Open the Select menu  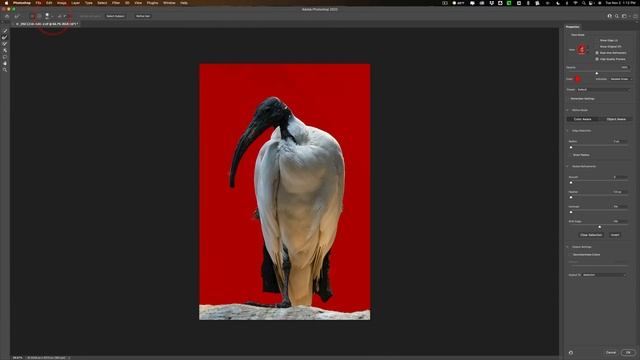pos(102,3)
